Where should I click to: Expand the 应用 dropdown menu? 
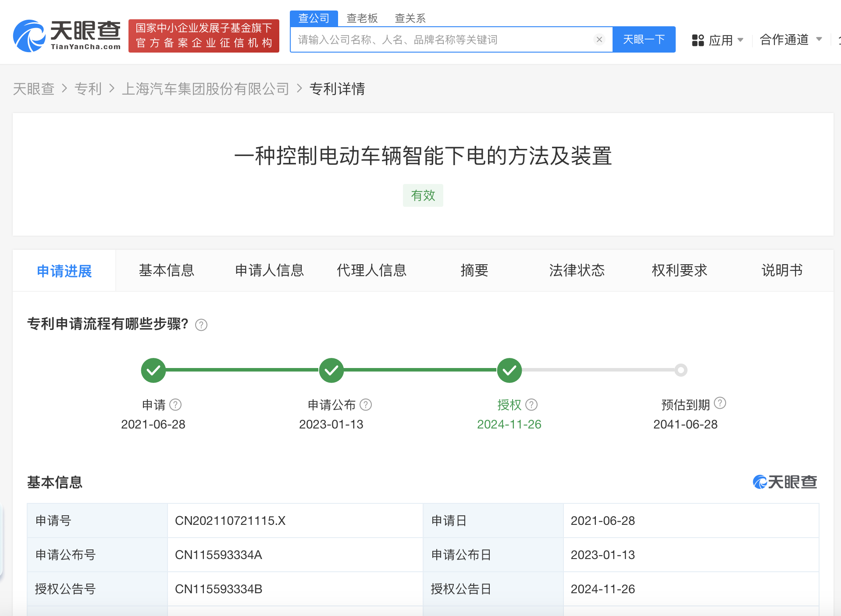[x=741, y=40]
